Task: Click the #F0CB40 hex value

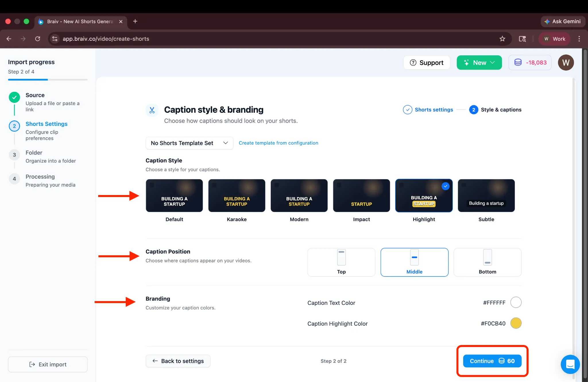Action: [493, 323]
